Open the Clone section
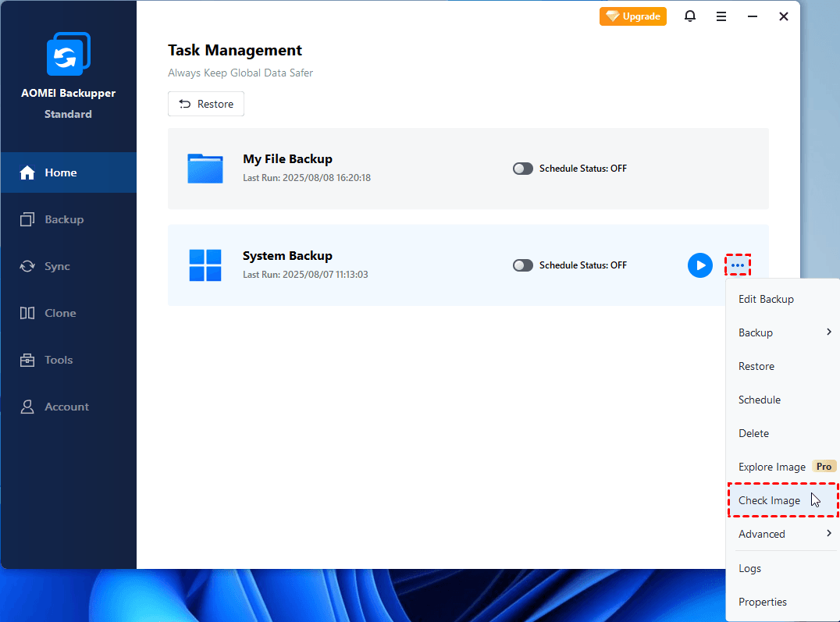Screen dimensions: 840x622 [x=69, y=313]
